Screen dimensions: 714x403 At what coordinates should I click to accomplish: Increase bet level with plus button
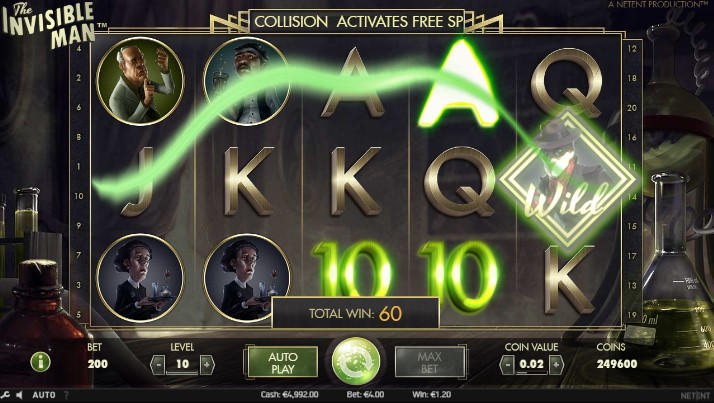pos(207,365)
